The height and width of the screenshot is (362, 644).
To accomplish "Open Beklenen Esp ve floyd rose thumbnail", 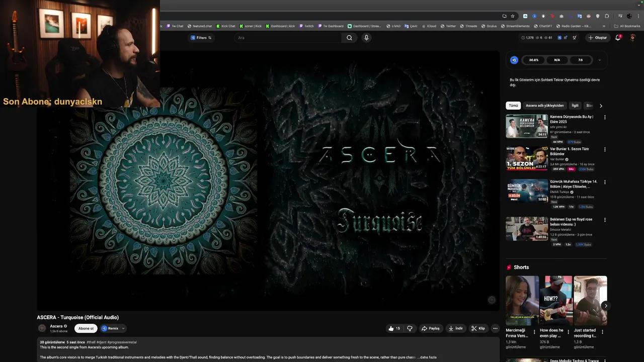I will pos(527,229).
